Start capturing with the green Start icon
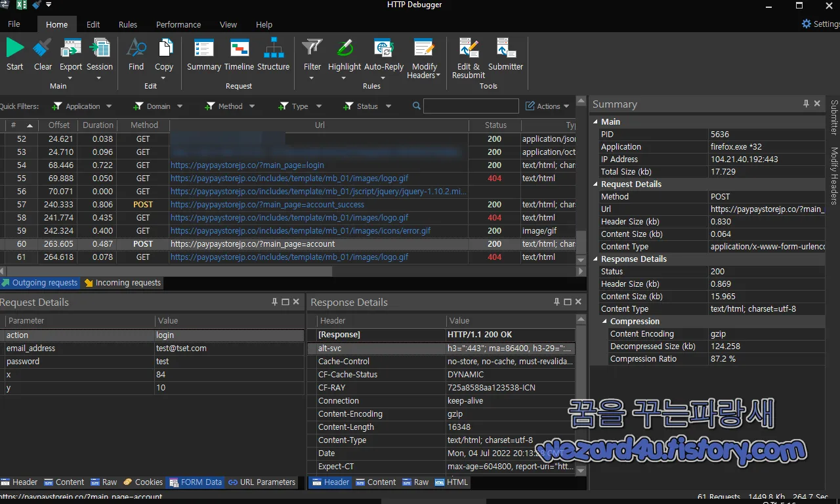 15,48
